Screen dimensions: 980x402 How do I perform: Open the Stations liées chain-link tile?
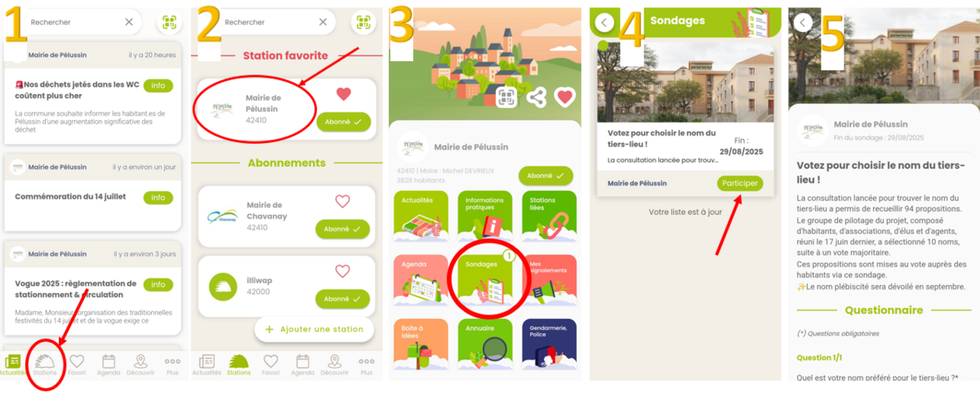549,215
